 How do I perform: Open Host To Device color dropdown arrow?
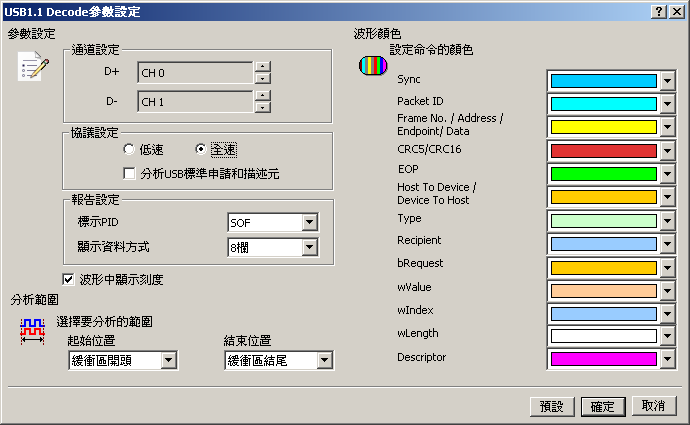(x=668, y=197)
